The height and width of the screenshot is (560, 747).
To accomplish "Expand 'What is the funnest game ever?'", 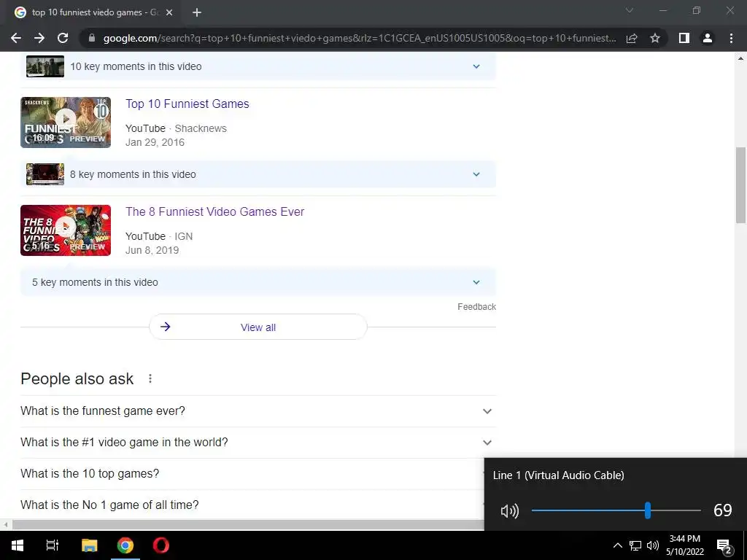I will coord(258,411).
